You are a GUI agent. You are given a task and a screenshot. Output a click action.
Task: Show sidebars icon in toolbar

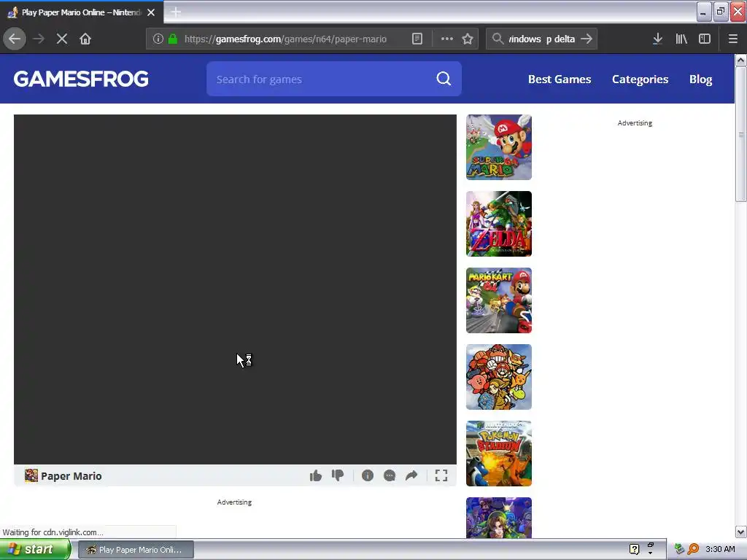point(705,39)
